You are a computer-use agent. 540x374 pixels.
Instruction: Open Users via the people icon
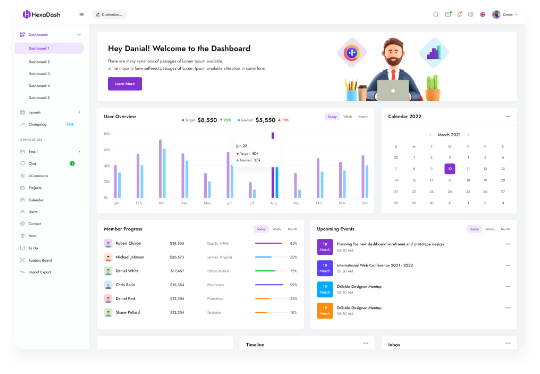[x=22, y=212]
